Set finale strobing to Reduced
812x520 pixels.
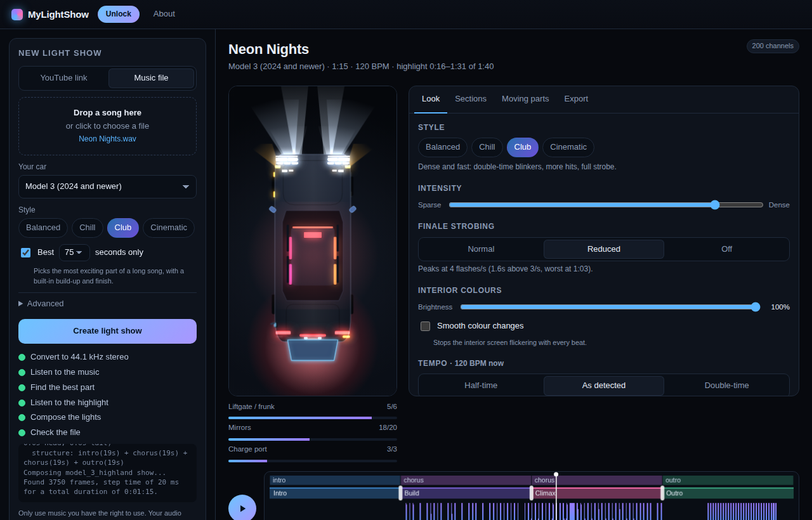click(x=604, y=249)
